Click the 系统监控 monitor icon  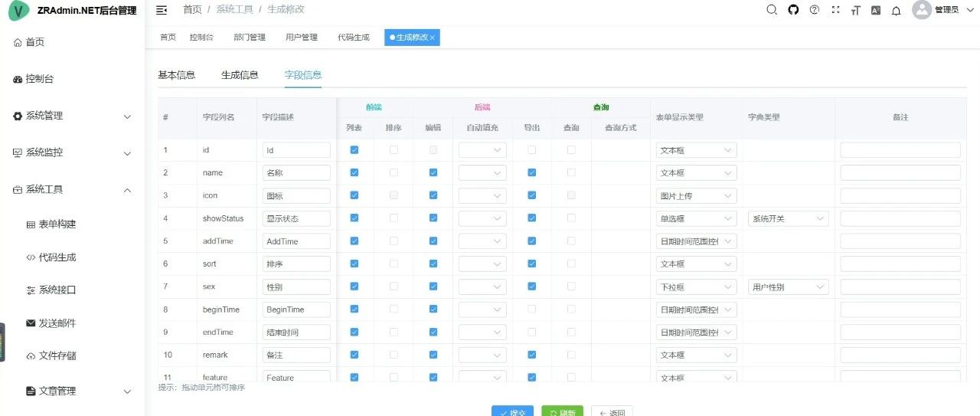point(18,152)
